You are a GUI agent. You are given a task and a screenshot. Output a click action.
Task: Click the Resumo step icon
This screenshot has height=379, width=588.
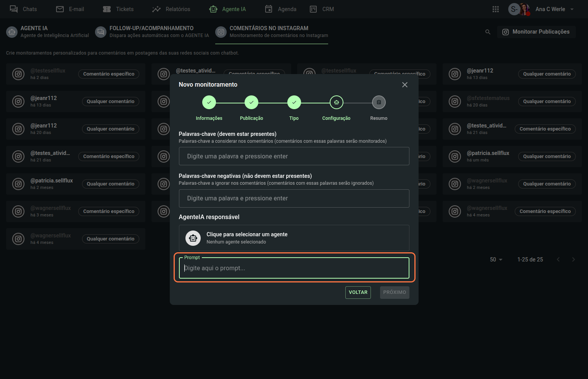pyautogui.click(x=379, y=102)
